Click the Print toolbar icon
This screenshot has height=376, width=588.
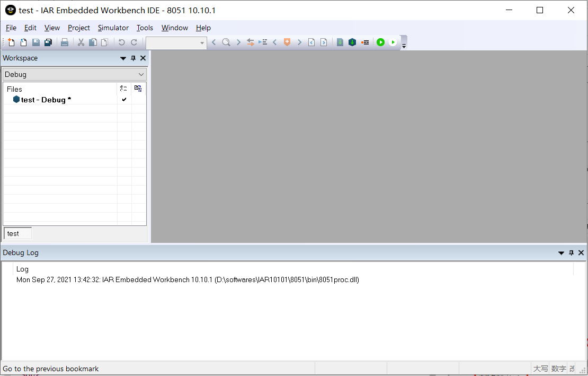(65, 42)
